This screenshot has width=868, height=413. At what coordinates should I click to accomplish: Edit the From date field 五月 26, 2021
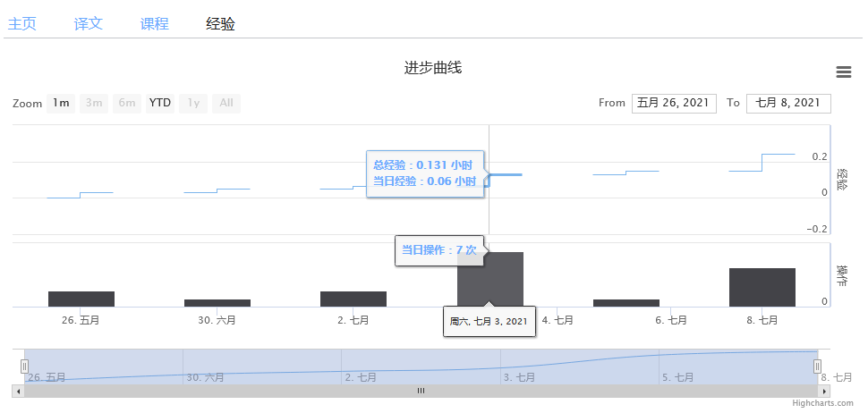point(674,104)
